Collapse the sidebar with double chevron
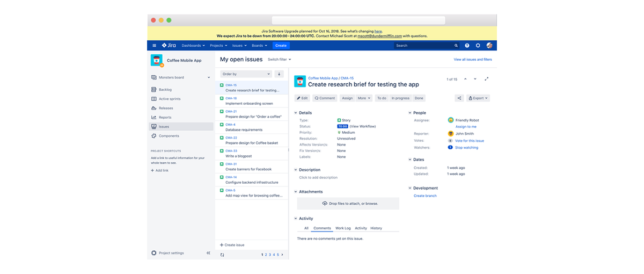The width and height of the screenshot is (644, 274). [x=208, y=253]
